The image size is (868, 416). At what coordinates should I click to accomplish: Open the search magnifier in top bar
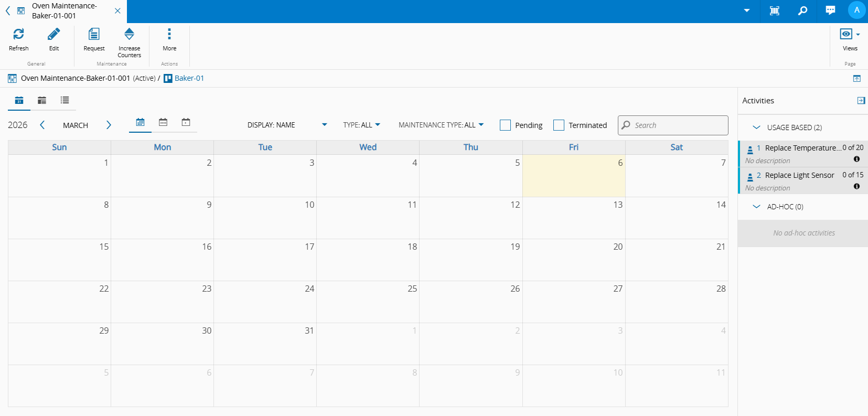(802, 10)
